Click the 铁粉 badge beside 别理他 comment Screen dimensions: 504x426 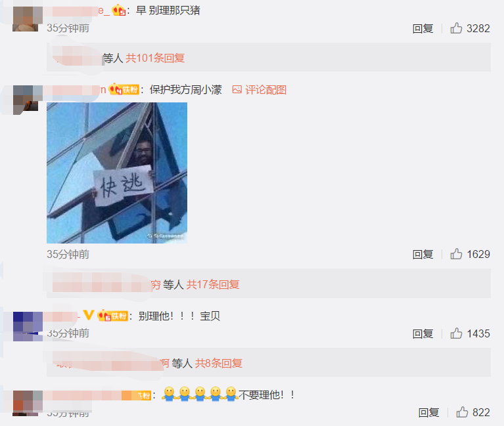click(113, 316)
